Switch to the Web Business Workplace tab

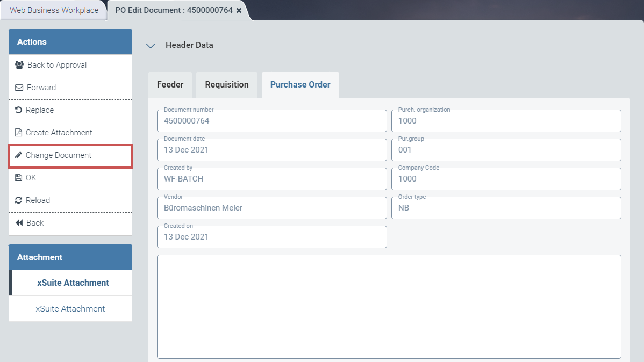pyautogui.click(x=54, y=10)
